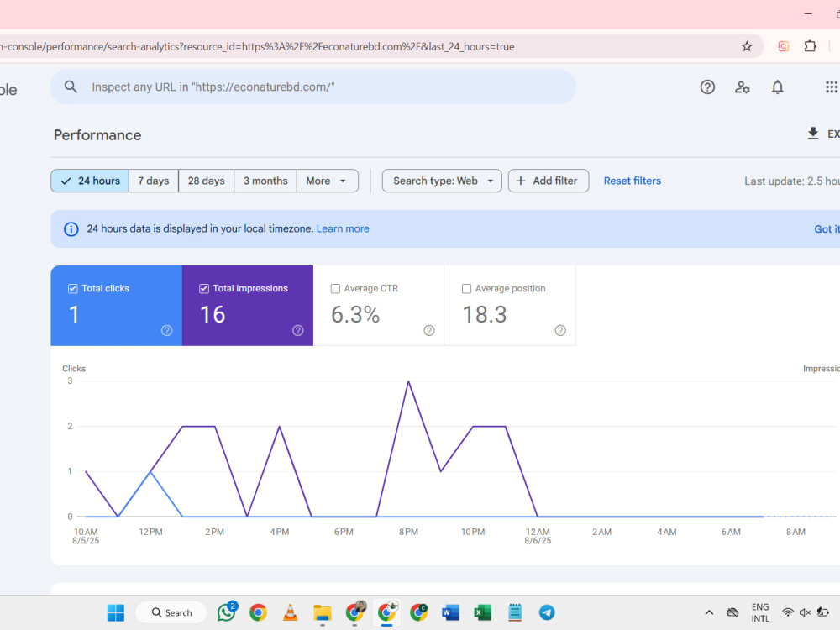The image size is (840, 630).
Task: Open the Google apps grid
Action: point(832,87)
